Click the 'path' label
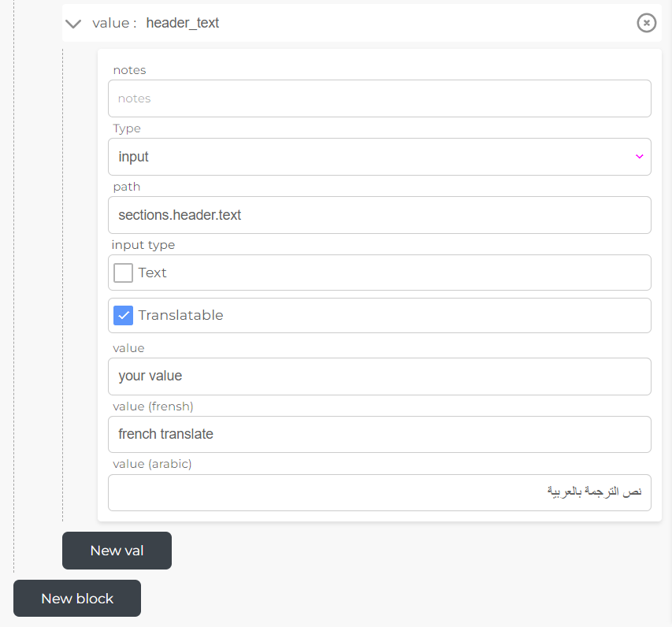672x627 pixels. (x=126, y=187)
